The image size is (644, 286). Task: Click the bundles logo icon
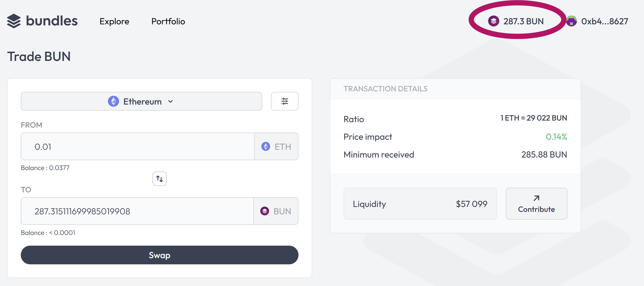14,21
